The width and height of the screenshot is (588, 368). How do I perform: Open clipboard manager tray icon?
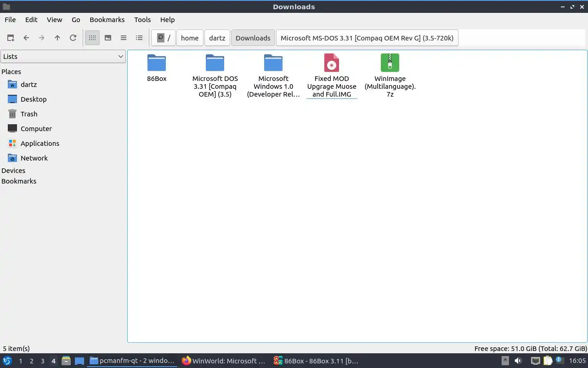click(x=547, y=361)
